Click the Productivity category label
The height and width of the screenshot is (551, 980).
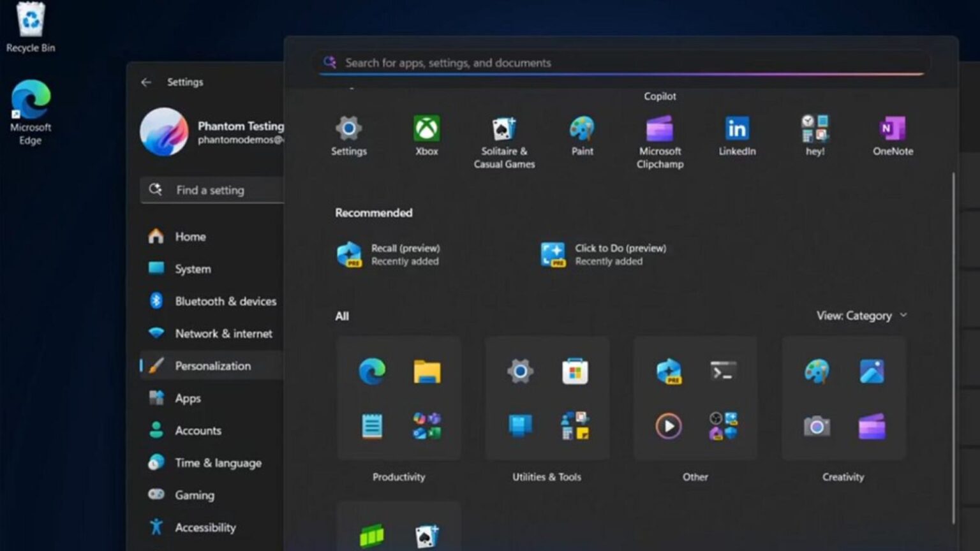399,477
